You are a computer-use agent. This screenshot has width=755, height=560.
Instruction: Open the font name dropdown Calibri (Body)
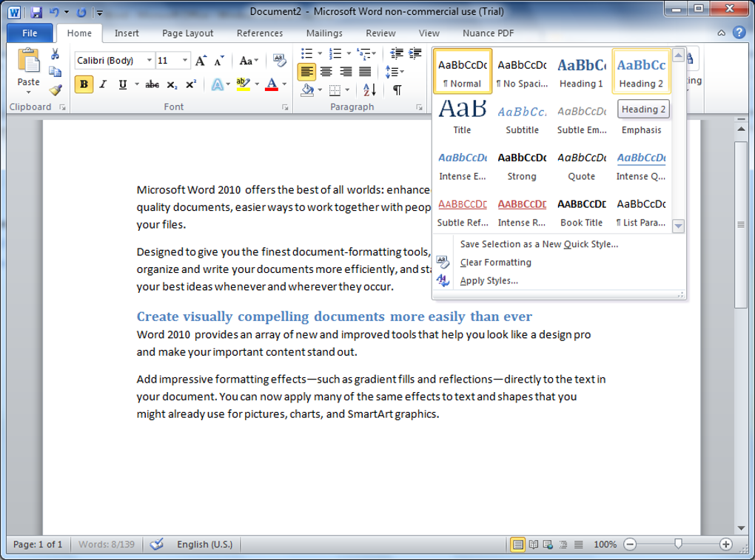click(150, 61)
